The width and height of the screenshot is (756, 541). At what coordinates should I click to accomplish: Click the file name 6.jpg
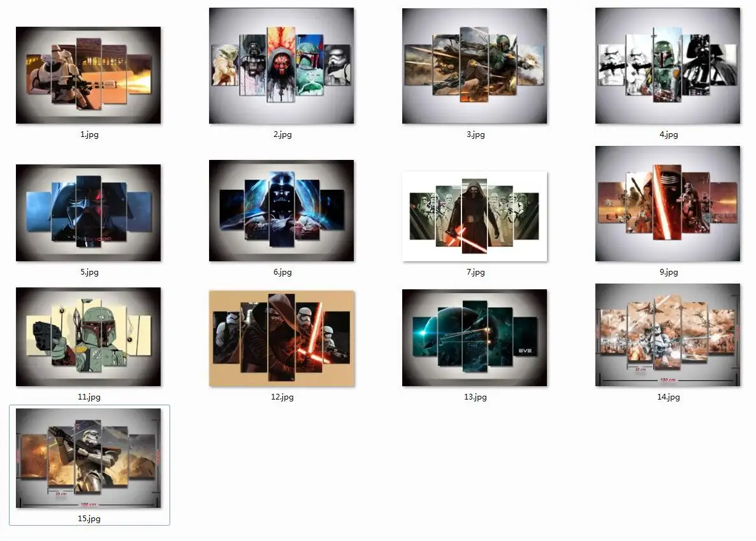[x=282, y=272]
